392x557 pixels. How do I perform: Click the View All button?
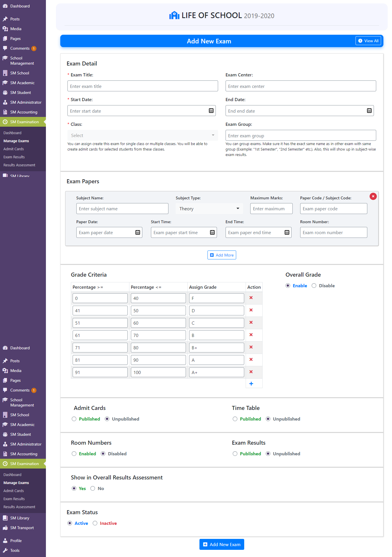(368, 41)
